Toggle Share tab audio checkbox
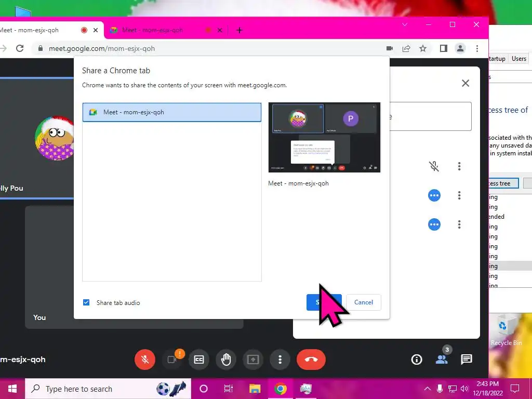 (86, 302)
